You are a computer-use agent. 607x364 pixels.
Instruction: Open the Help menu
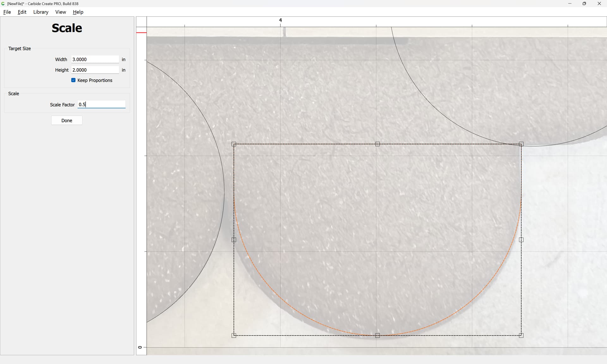78,12
